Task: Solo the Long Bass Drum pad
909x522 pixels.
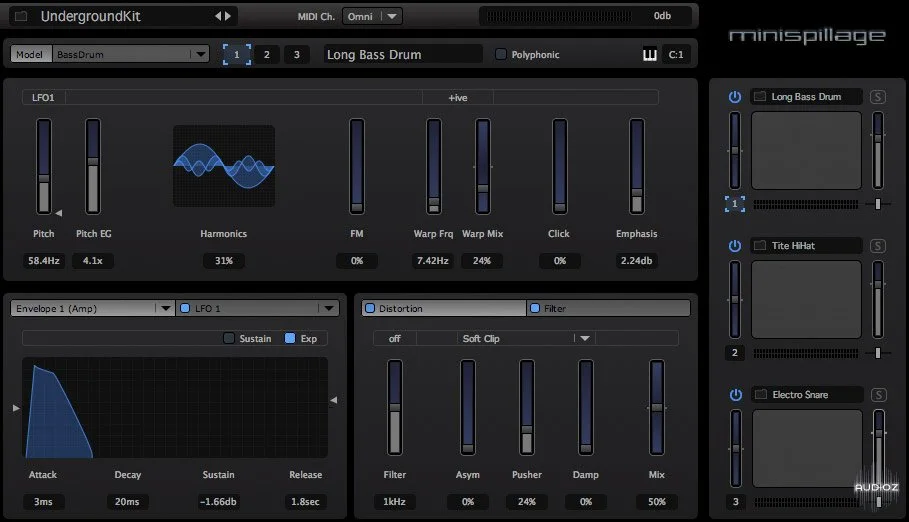Action: point(878,97)
